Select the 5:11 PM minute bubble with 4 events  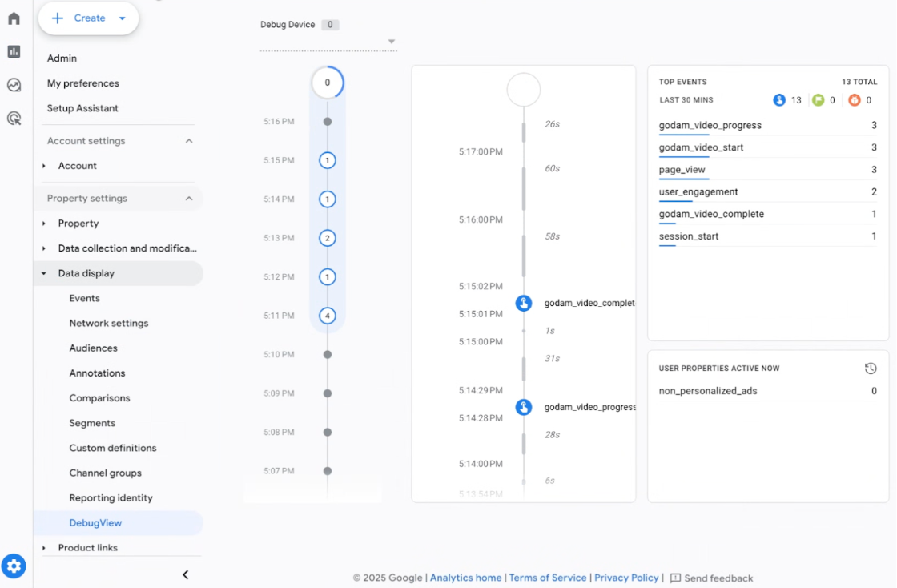[x=327, y=316]
